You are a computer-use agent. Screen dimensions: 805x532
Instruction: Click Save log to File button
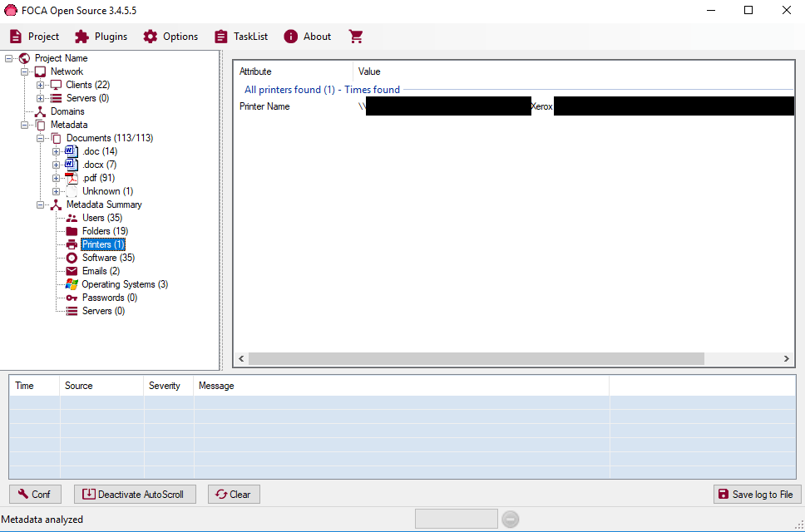tap(757, 495)
